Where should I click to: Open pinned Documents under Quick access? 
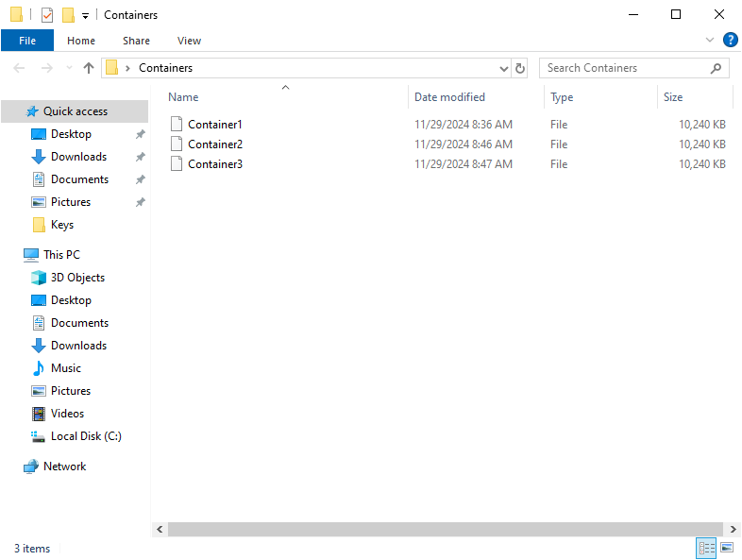pos(79,179)
